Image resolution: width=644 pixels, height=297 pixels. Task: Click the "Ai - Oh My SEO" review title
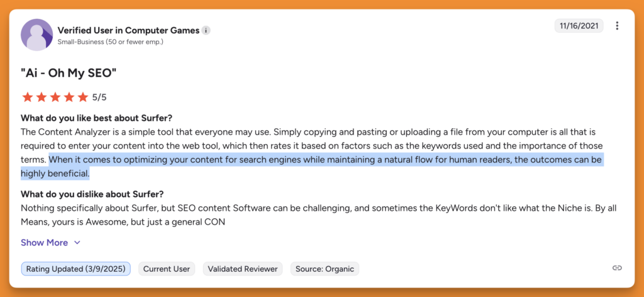click(x=69, y=73)
